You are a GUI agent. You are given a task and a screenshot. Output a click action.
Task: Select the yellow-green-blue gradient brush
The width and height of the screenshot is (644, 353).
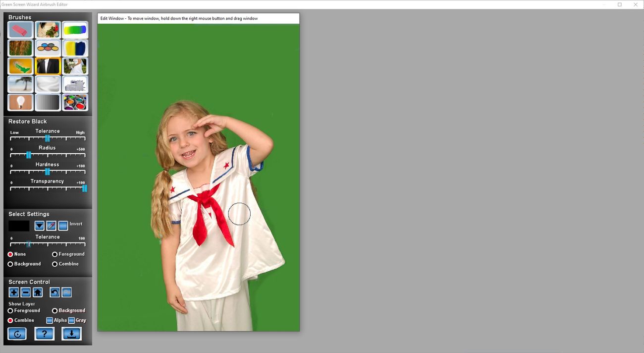pyautogui.click(x=75, y=30)
